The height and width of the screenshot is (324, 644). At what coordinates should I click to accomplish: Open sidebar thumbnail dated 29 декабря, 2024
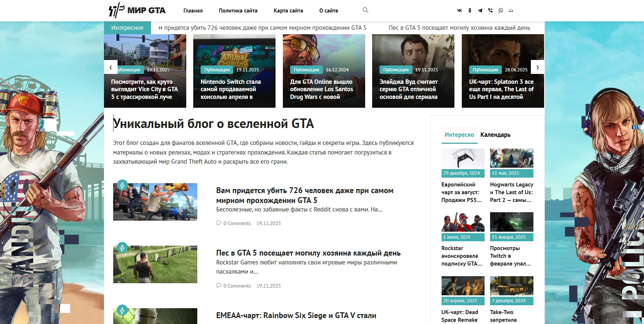click(x=463, y=158)
